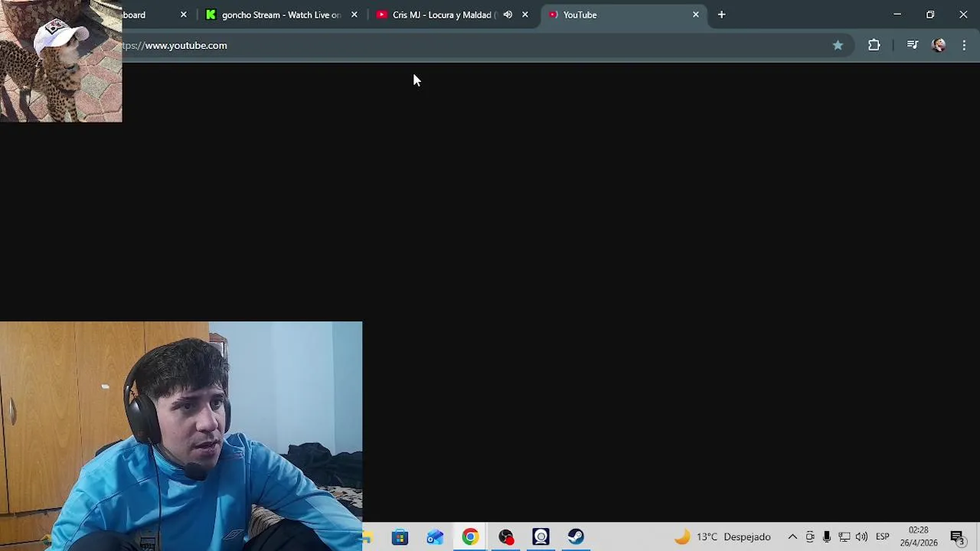Screen dimensions: 980x551
Task: Close the Cris MJ tab
Action: (x=524, y=15)
